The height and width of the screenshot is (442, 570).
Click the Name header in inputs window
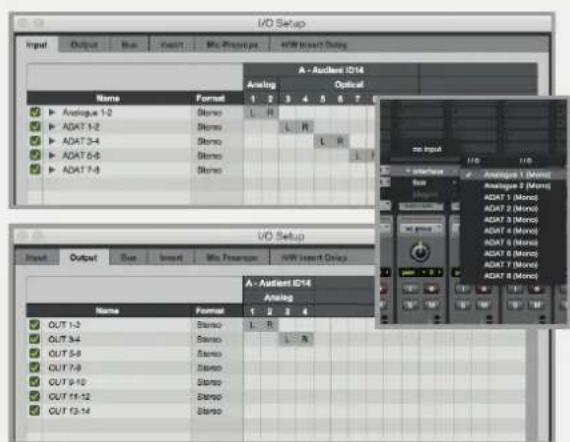(108, 99)
